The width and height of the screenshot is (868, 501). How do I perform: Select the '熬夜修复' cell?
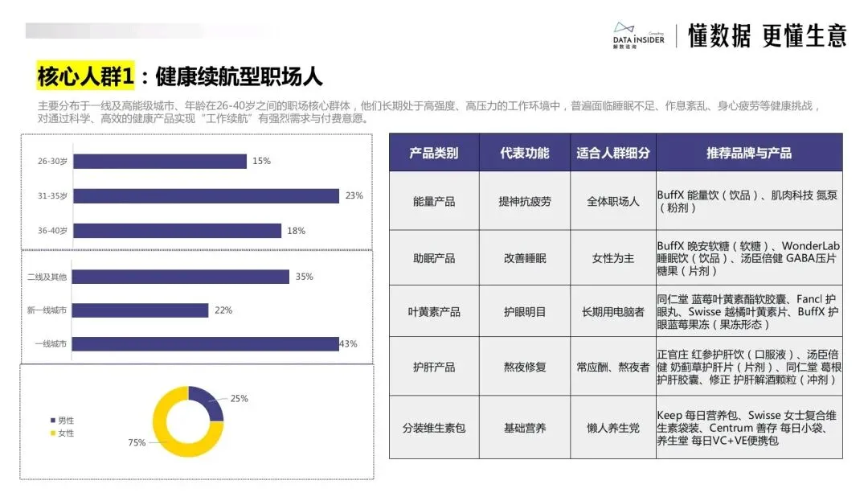point(525,367)
